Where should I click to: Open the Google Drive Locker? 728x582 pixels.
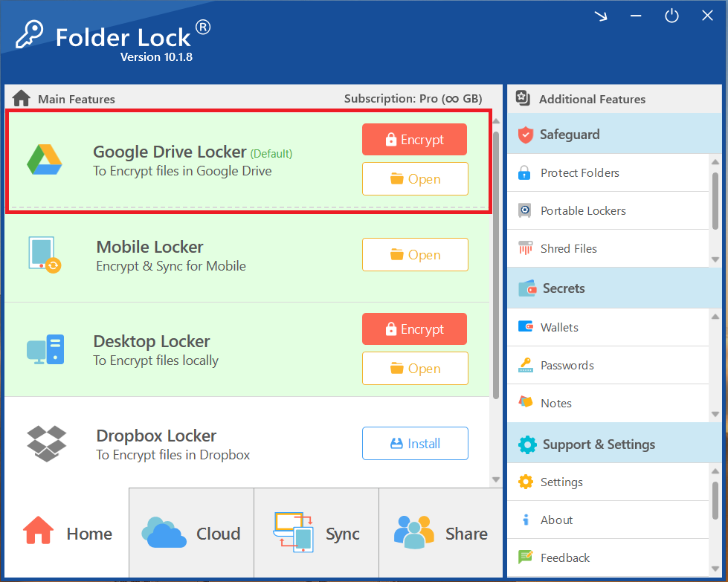pyautogui.click(x=415, y=178)
